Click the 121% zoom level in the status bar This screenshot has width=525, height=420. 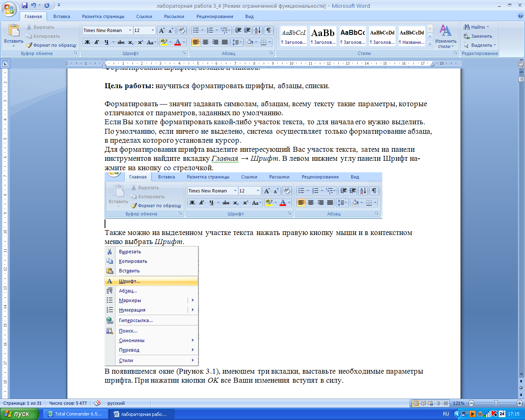point(459,403)
